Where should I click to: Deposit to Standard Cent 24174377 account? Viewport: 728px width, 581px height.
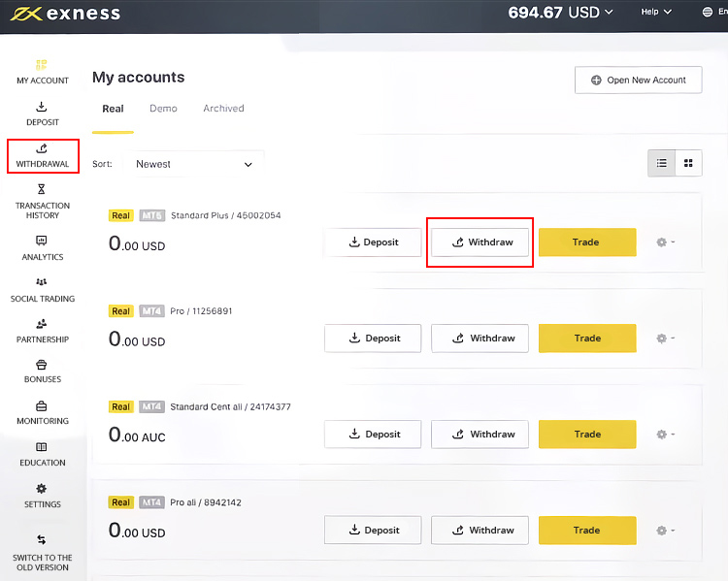pyautogui.click(x=373, y=435)
